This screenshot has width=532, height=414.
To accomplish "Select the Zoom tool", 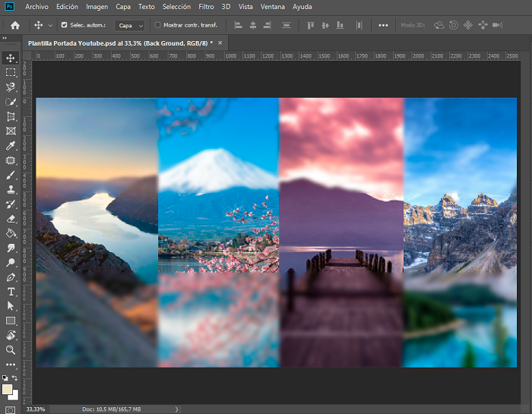I will 11,350.
